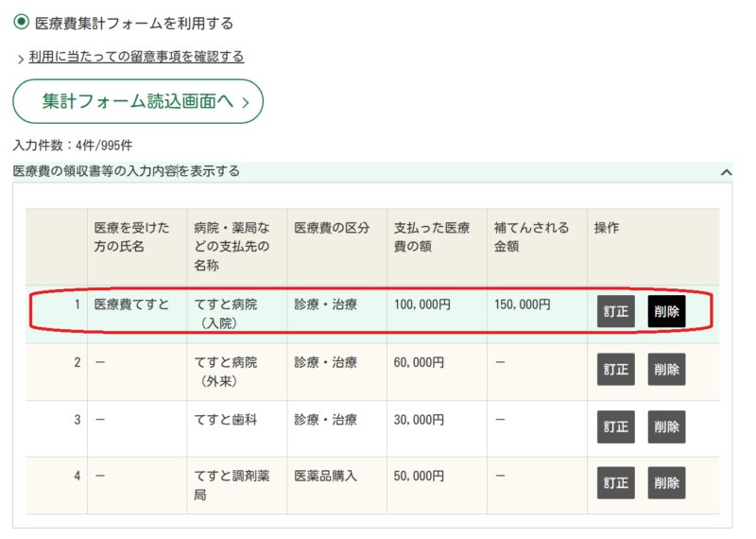
Task: Click the 100,000円 amount cell in row 1
Action: click(422, 304)
